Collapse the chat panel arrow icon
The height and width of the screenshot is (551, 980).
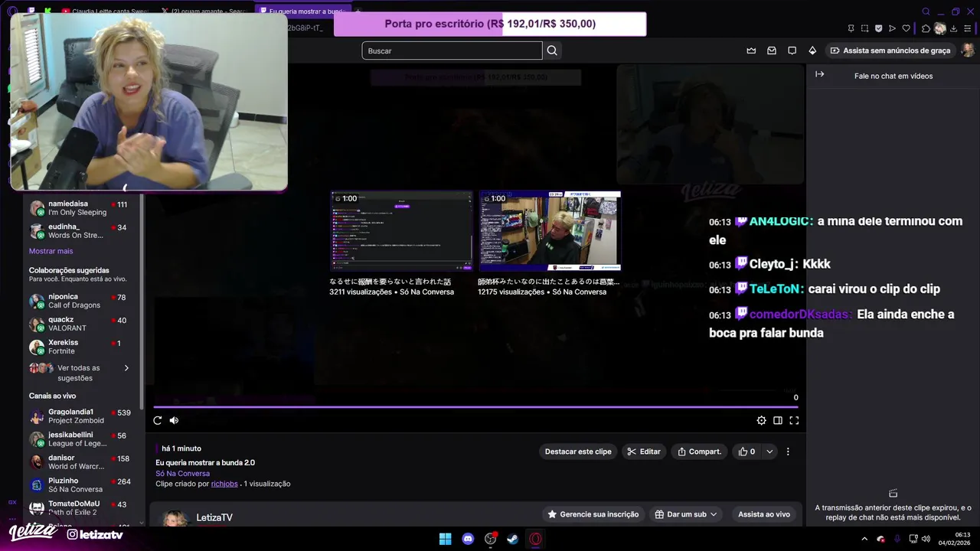tap(819, 74)
